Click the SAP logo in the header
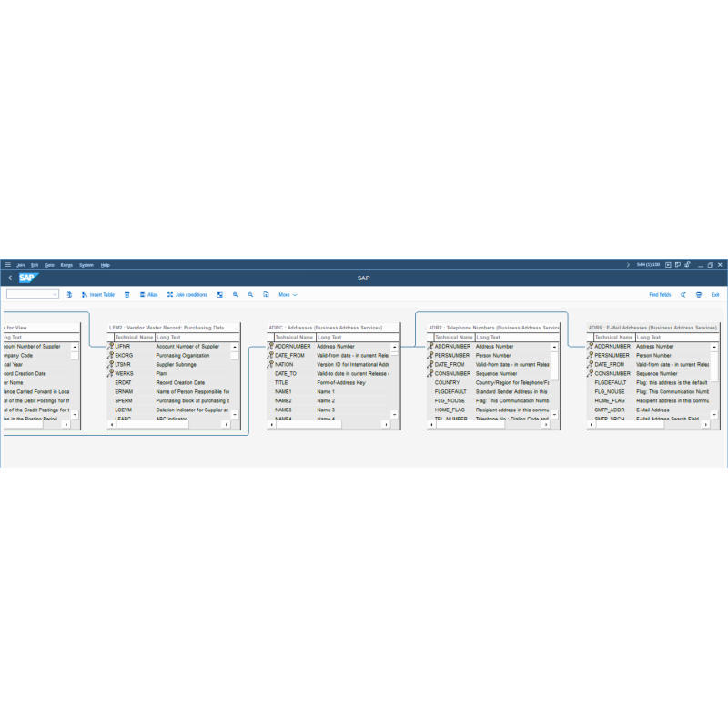 (x=27, y=276)
